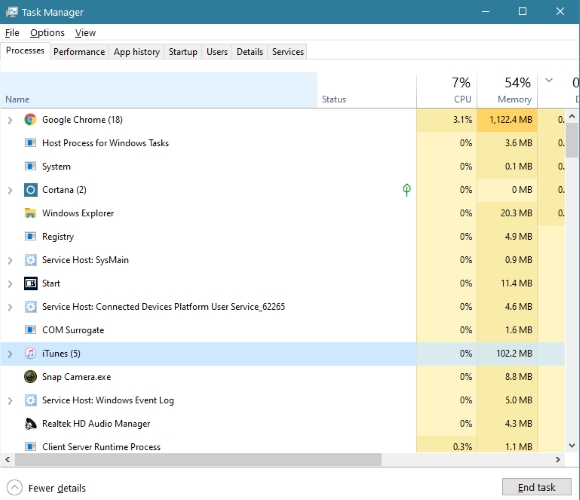This screenshot has width=580, height=500.
Task: Click the vertical scrollbar up arrow
Action: [572, 116]
